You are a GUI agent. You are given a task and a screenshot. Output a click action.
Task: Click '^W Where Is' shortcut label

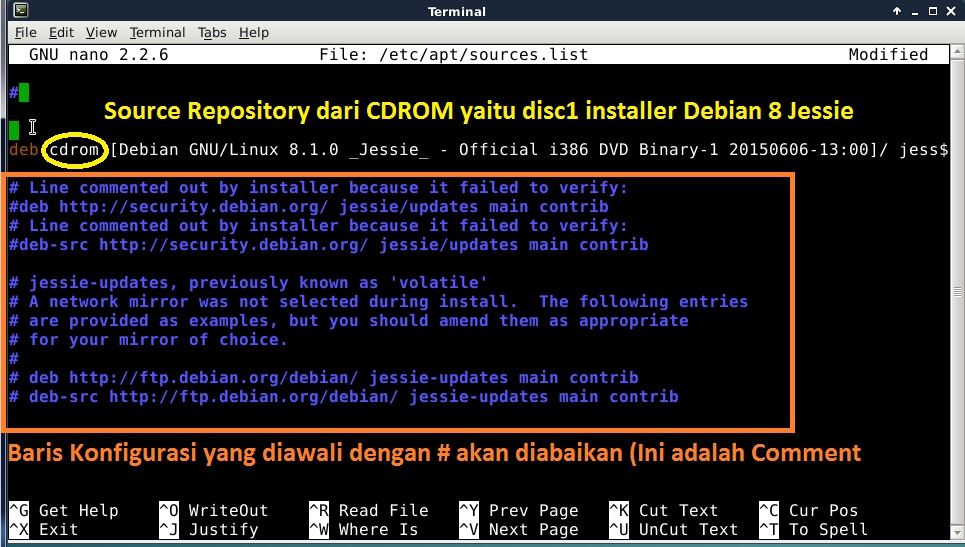coord(364,530)
